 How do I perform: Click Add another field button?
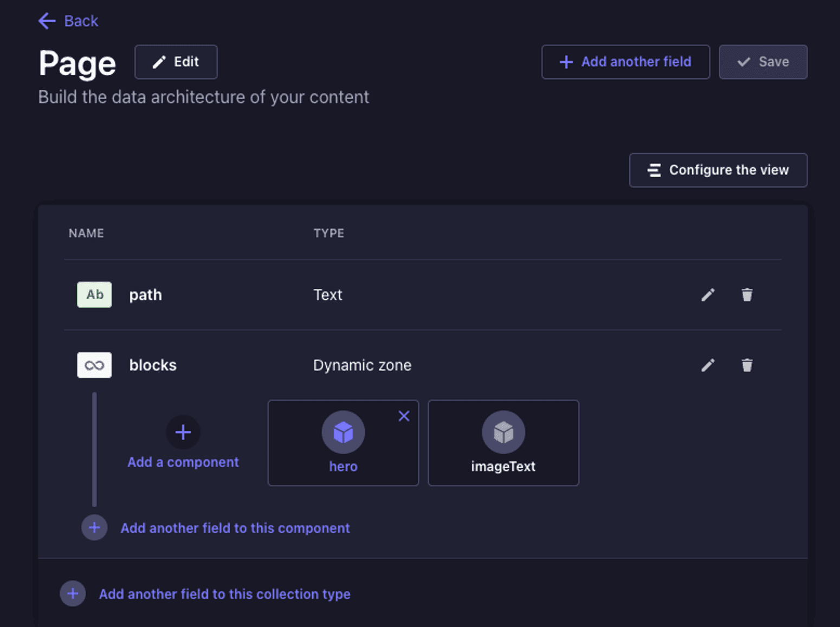625,62
